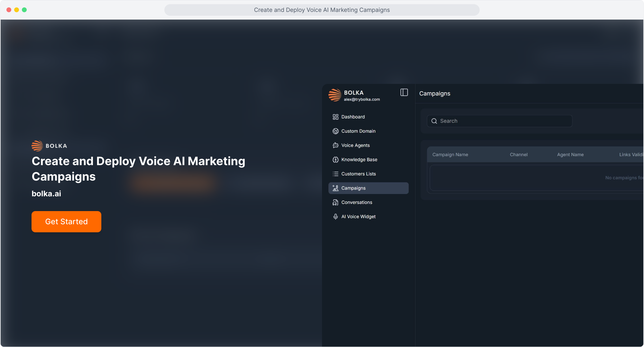The width and height of the screenshot is (644, 347).
Task: Click inside the Search field
Action: tap(499, 121)
